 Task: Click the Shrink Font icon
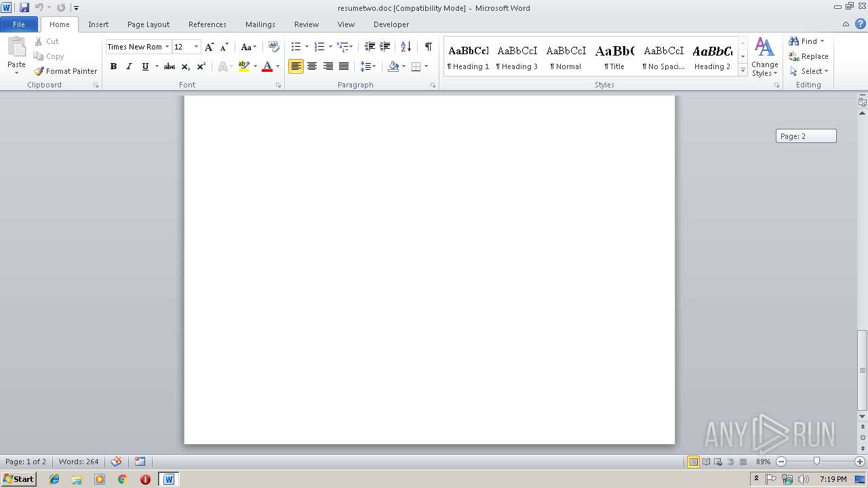pyautogui.click(x=224, y=47)
